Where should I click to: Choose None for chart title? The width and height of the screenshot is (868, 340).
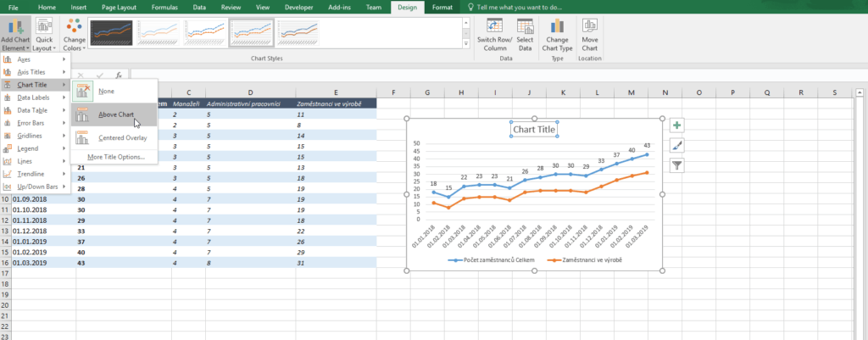tap(107, 92)
